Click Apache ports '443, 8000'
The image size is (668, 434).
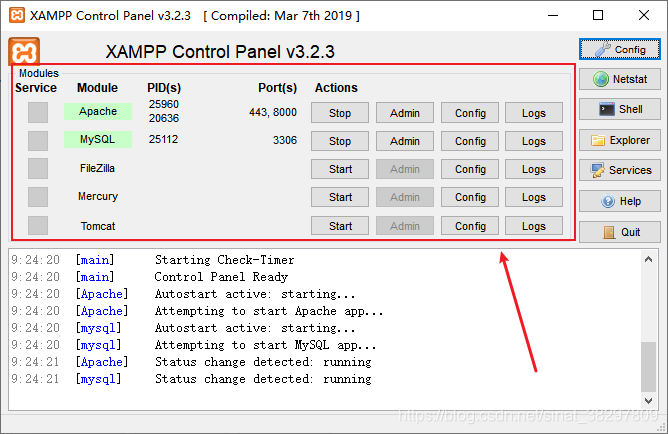tap(273, 112)
